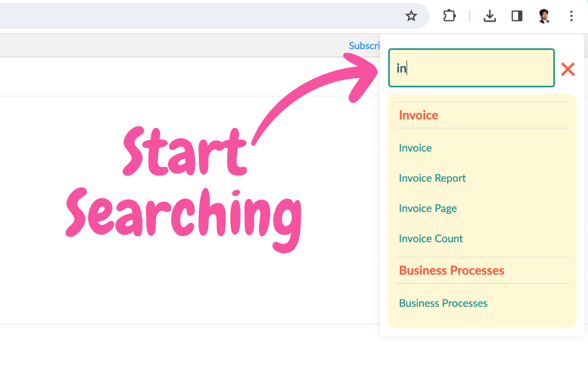This screenshot has width=588, height=368.
Task: Open the three-dot Chrome menu
Action: pos(571,16)
